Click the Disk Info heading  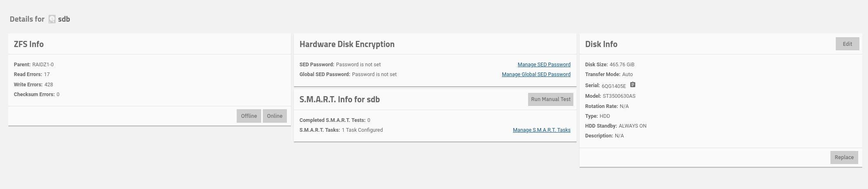click(601, 44)
